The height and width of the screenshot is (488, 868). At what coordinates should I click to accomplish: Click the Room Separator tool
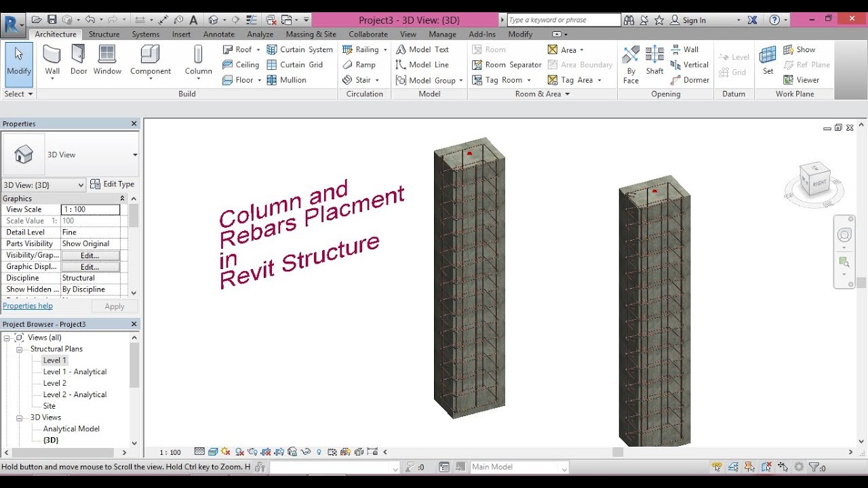coord(507,65)
